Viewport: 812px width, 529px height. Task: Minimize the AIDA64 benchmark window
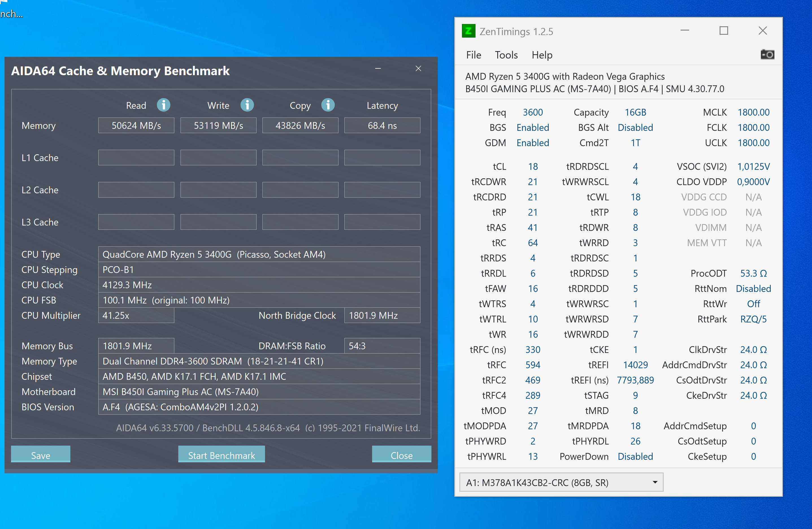(x=378, y=69)
